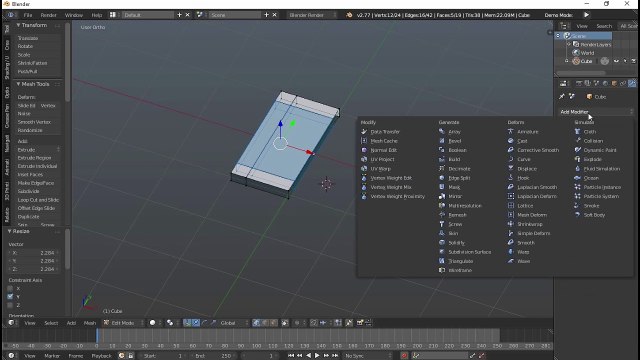Click the Translate tool button

[x=38, y=38]
